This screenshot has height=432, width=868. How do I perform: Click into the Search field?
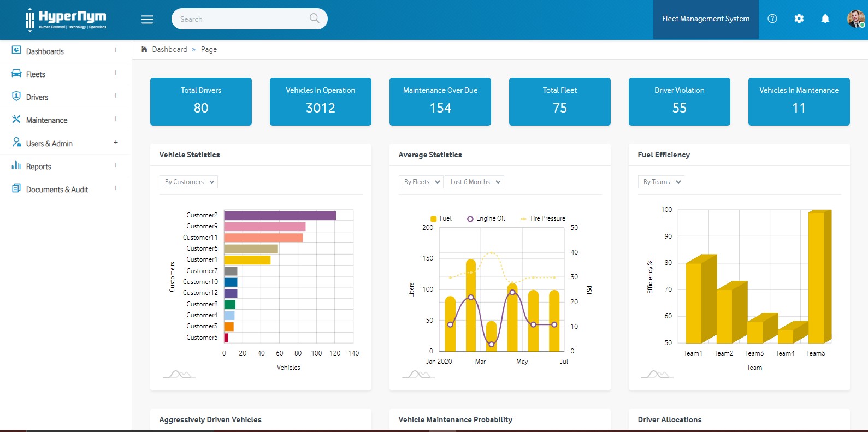pyautogui.click(x=243, y=19)
